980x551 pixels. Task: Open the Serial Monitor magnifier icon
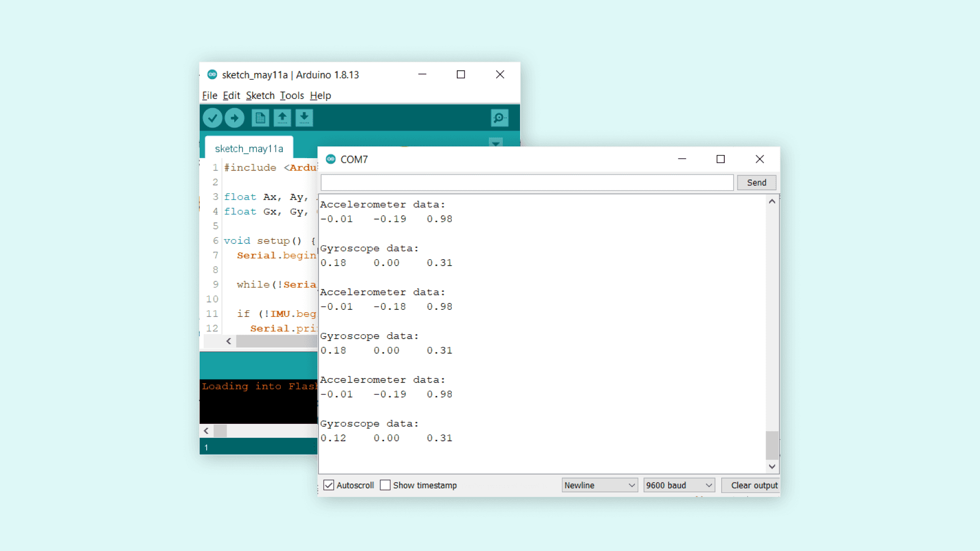499,118
